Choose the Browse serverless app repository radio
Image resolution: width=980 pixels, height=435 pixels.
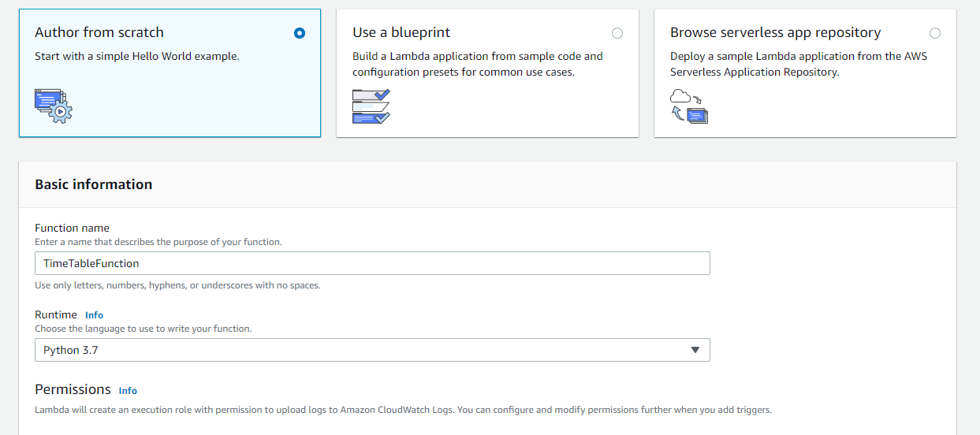click(x=934, y=33)
